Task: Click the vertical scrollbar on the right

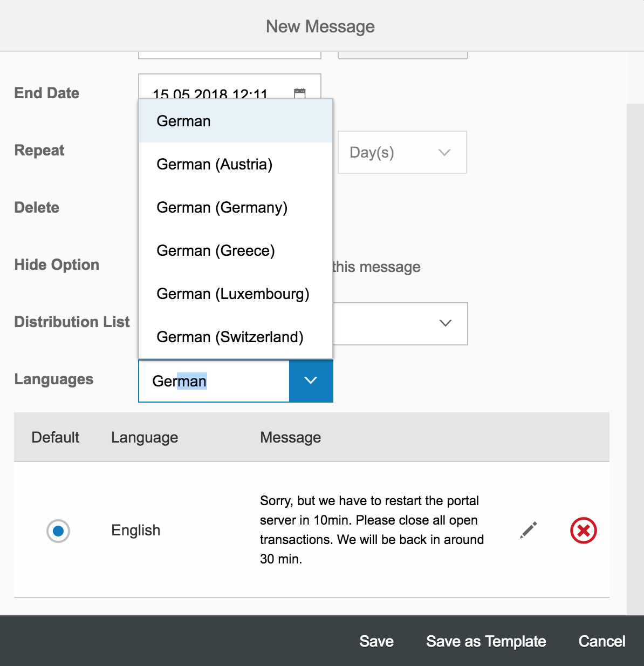Action: point(635,359)
